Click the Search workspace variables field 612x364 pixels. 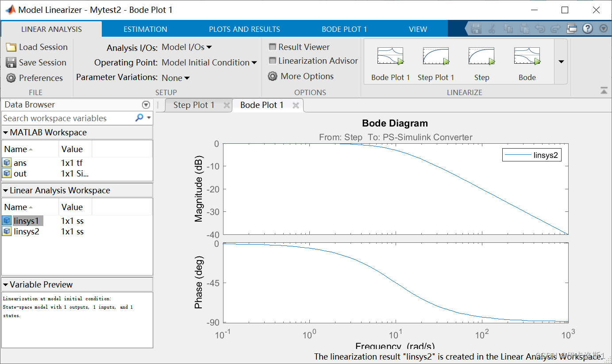(x=68, y=118)
